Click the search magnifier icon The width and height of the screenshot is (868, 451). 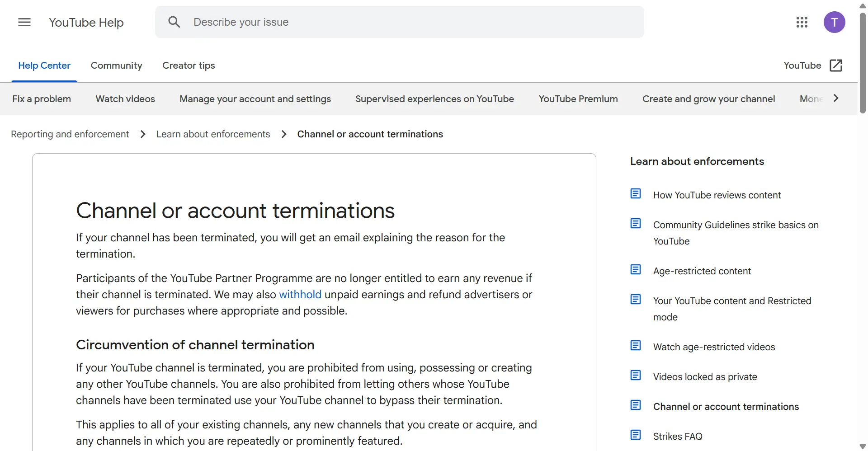coord(174,22)
